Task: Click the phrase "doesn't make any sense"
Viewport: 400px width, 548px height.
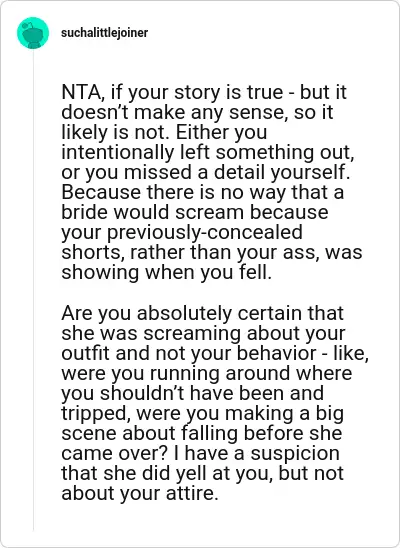Action: [x=175, y=113]
